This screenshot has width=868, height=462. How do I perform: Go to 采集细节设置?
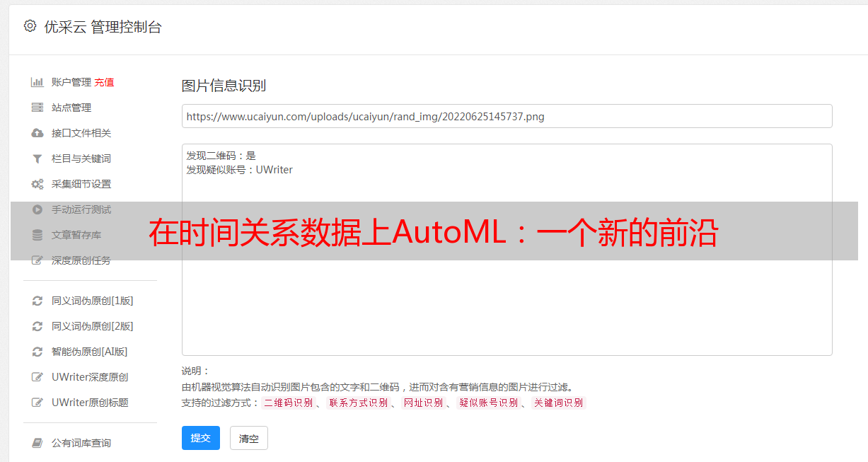coord(81,184)
